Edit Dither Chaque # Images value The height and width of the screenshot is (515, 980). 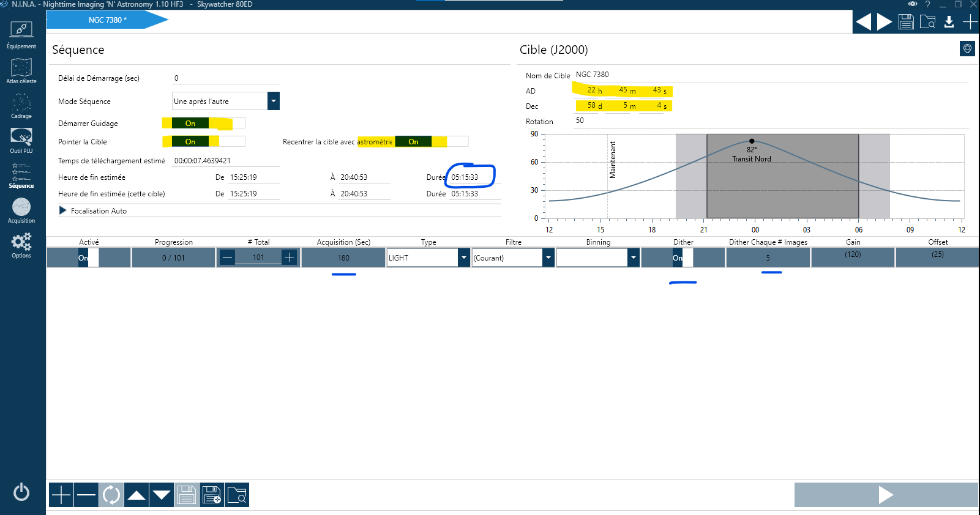768,257
